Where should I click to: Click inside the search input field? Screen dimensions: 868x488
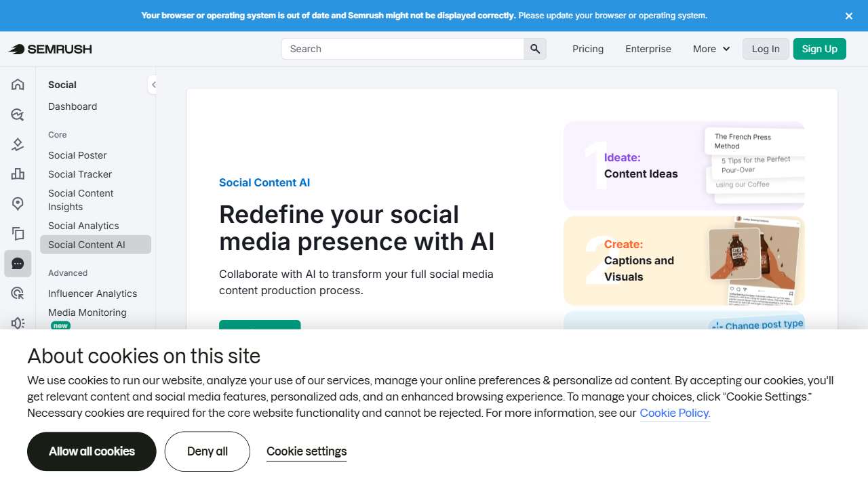click(x=400, y=49)
